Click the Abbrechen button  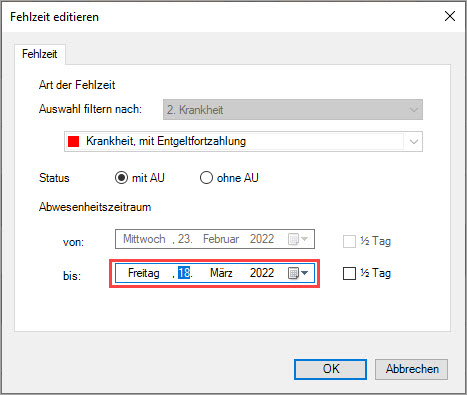(411, 369)
